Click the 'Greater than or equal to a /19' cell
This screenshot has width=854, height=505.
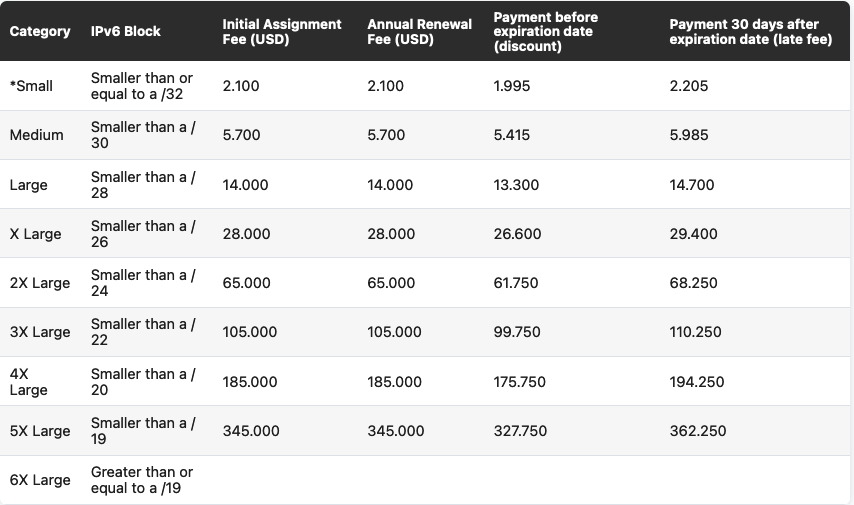point(142,480)
